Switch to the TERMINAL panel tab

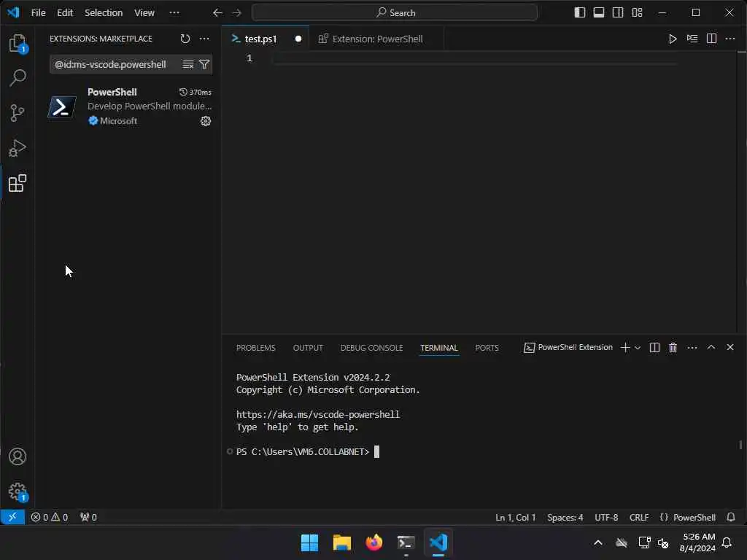[438, 348]
